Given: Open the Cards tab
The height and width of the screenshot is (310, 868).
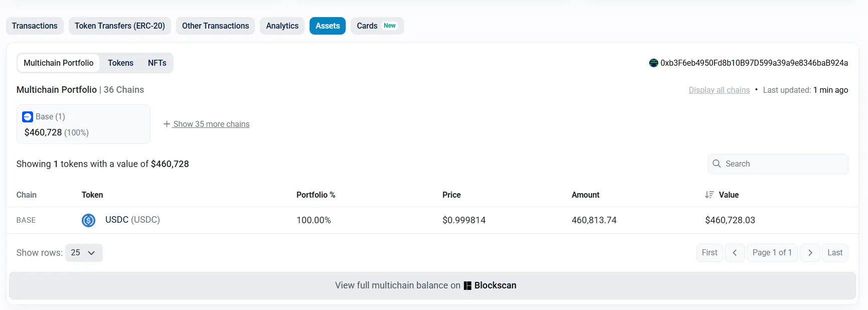Looking at the screenshot, I should [x=367, y=26].
